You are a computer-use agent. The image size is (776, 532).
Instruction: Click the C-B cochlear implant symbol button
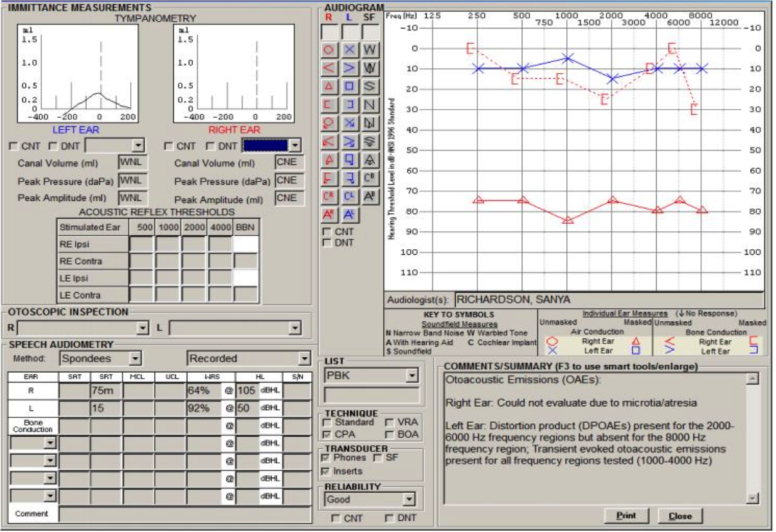coord(370,178)
